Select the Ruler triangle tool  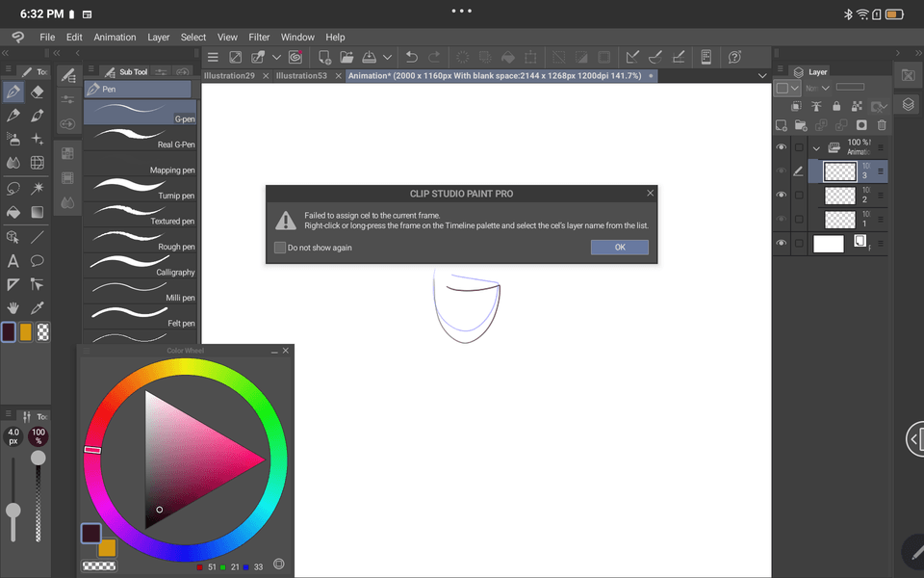pyautogui.click(x=13, y=284)
